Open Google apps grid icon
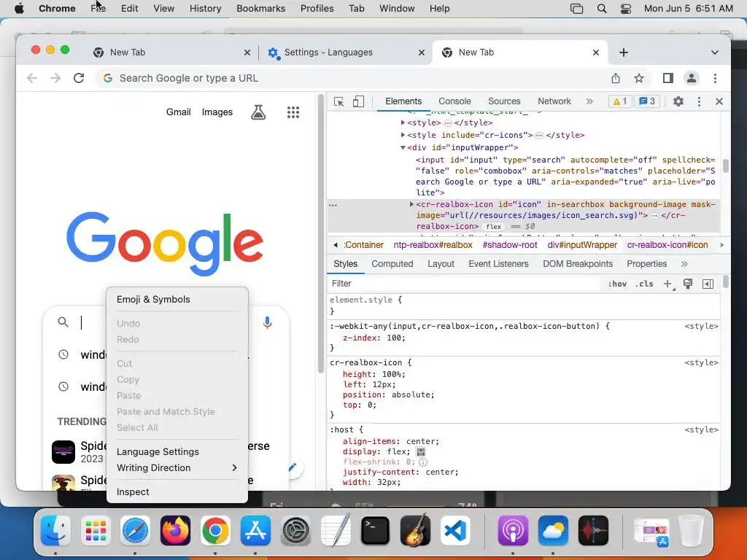 click(293, 112)
